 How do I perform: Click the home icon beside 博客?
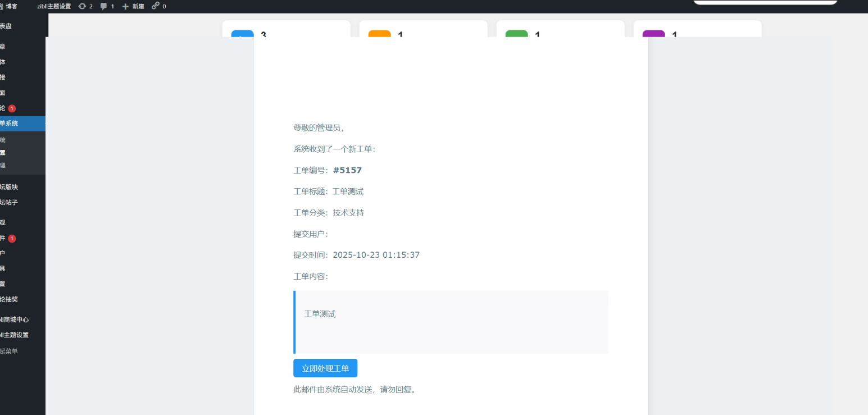(x=2, y=6)
